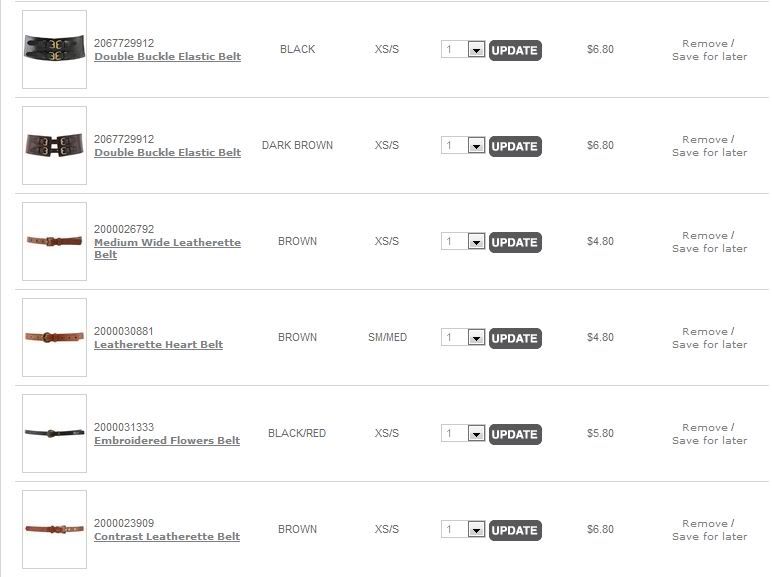Screen dimensions: 772x577
Task: Remove black Double Buckle Elastic Belt from cart
Action: [x=705, y=44]
